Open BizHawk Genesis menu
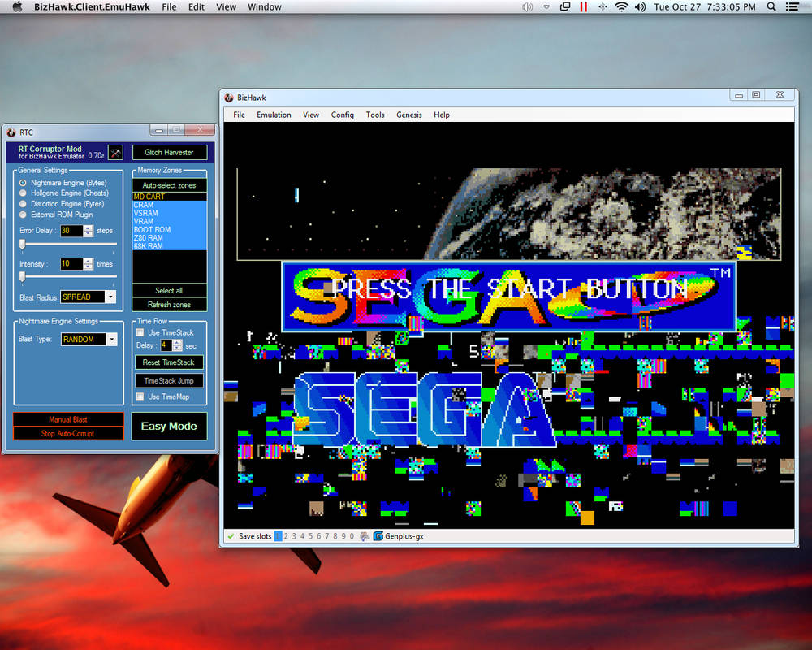The height and width of the screenshot is (650, 812). (x=409, y=115)
